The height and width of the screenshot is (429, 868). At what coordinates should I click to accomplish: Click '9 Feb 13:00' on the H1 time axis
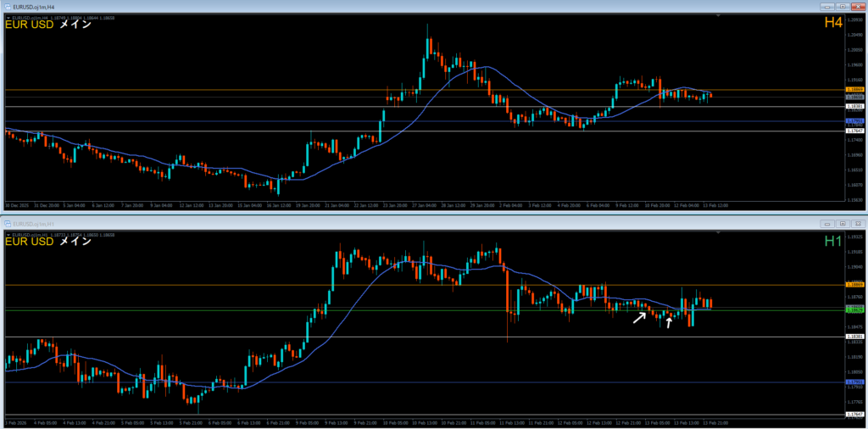click(x=334, y=422)
